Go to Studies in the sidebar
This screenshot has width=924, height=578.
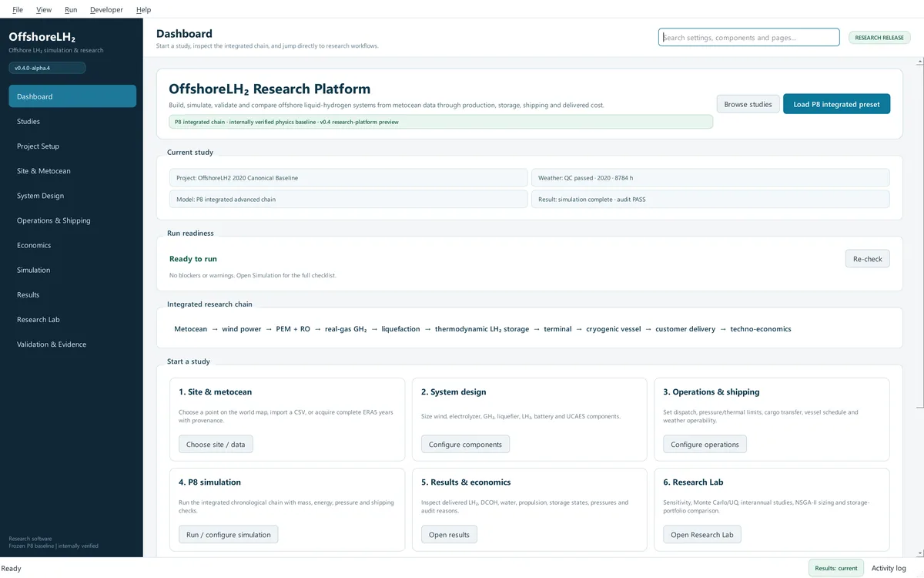coord(72,121)
